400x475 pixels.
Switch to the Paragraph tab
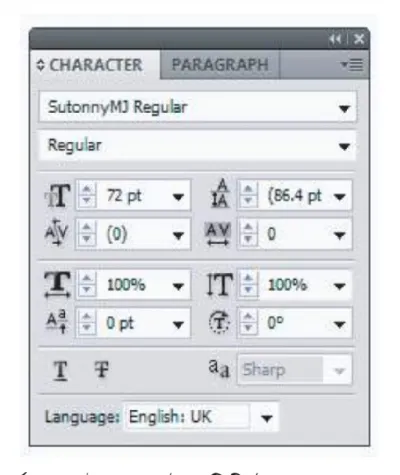[x=220, y=64]
